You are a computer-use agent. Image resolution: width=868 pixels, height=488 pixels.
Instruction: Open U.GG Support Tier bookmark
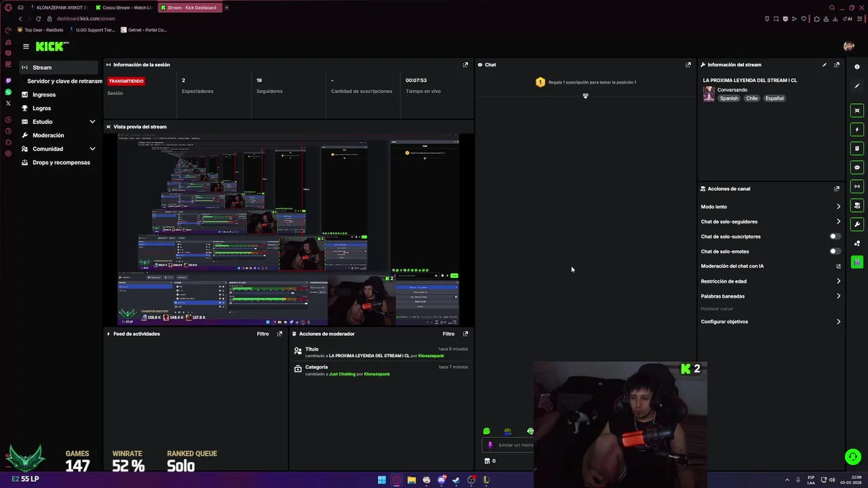92,30
